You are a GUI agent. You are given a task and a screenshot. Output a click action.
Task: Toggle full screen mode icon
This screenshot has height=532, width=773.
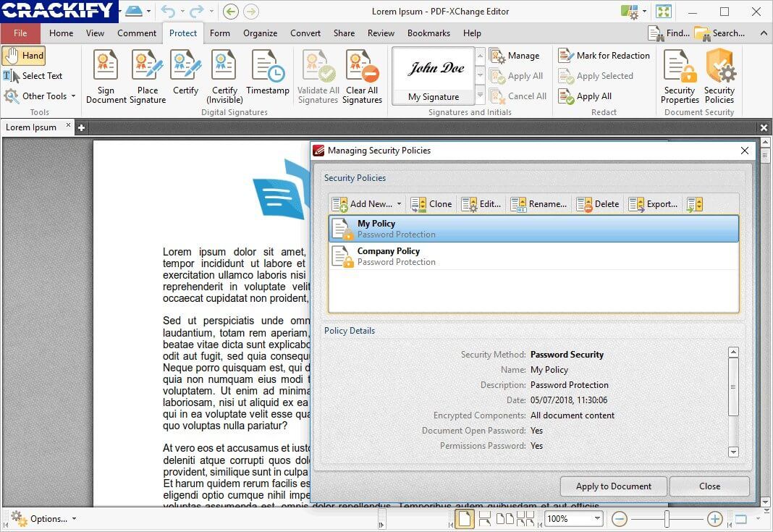tap(664, 12)
